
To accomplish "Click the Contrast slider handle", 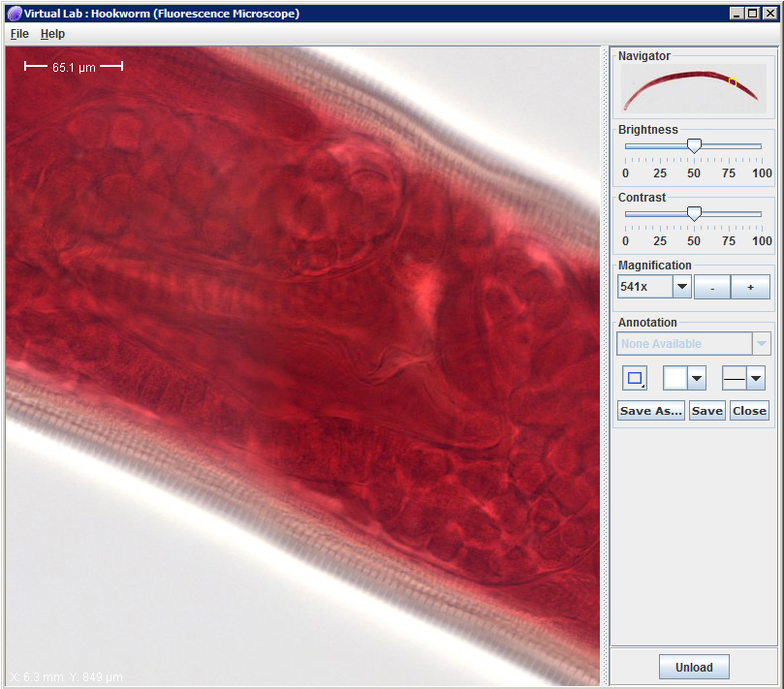I will [694, 213].
